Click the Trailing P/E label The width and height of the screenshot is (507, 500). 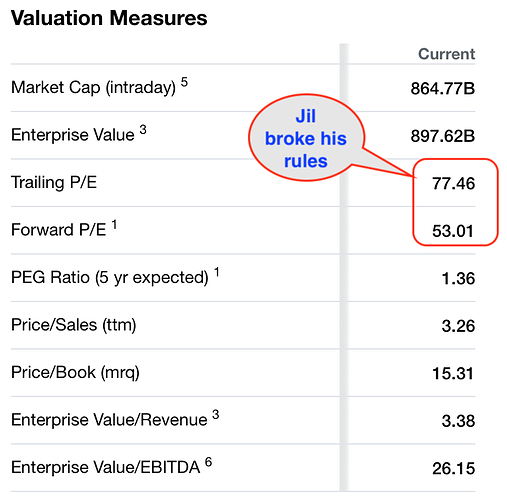pyautogui.click(x=54, y=182)
